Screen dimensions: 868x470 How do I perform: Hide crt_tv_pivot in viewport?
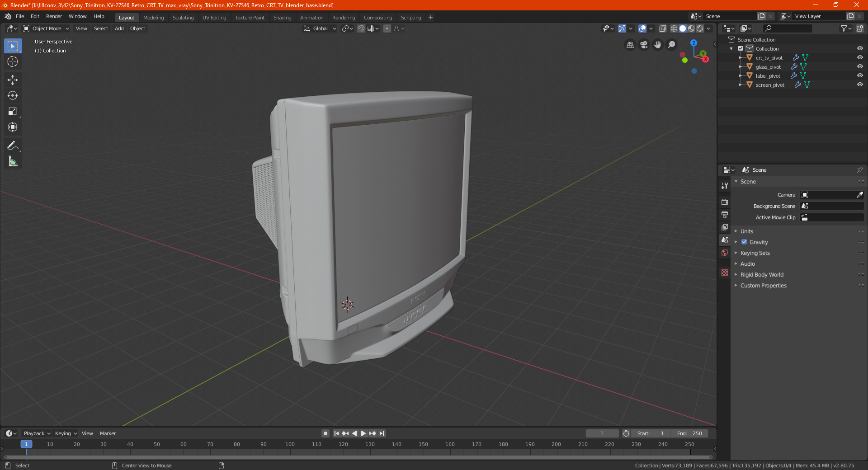[x=860, y=57]
